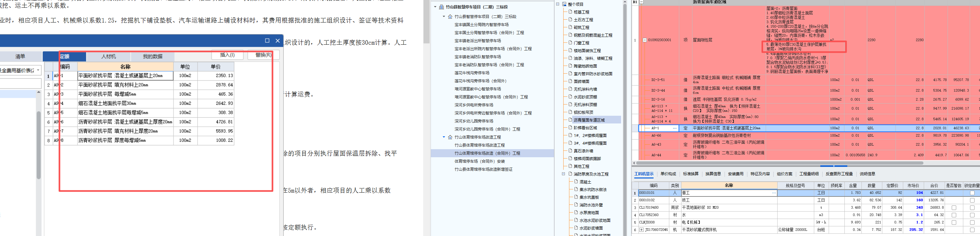The height and width of the screenshot is (236, 980).
Task: Collapse the second-level 竹山县智慧停车项目 (二期) 三标段 node
Action: [444, 16]
